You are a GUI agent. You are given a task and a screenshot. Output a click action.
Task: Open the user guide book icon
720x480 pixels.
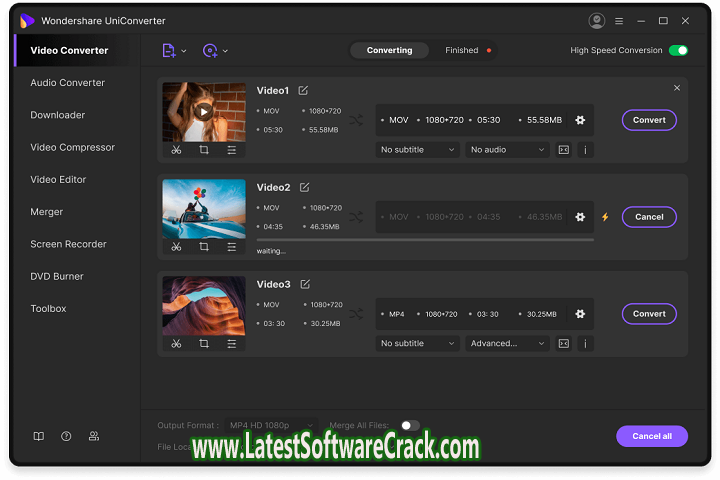point(39,436)
